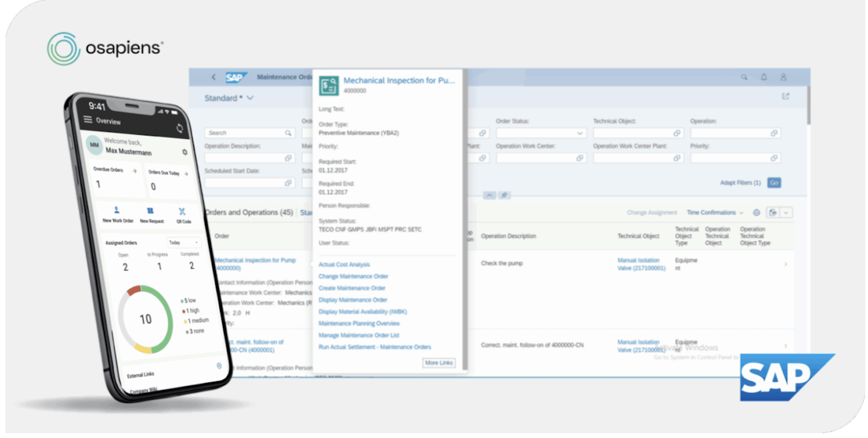868x438 pixels.
Task: Click the More Links button in the popup
Action: pyautogui.click(x=439, y=363)
